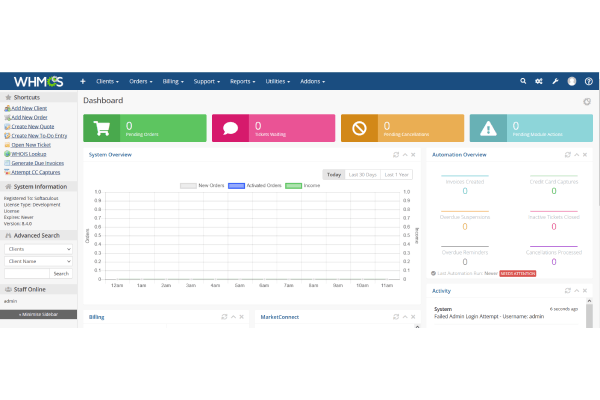
Task: Open the Utilities menu in navbar
Action: coord(278,81)
